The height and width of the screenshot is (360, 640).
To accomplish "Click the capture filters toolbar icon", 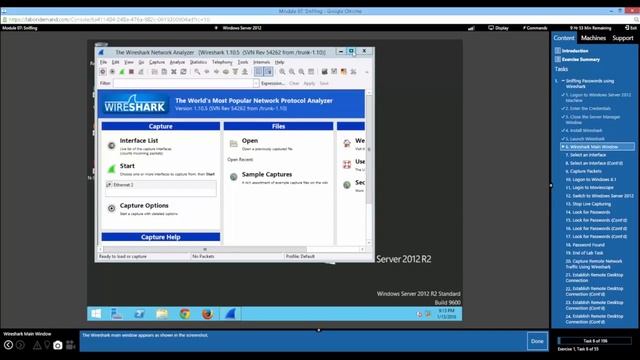I will (x=324, y=72).
